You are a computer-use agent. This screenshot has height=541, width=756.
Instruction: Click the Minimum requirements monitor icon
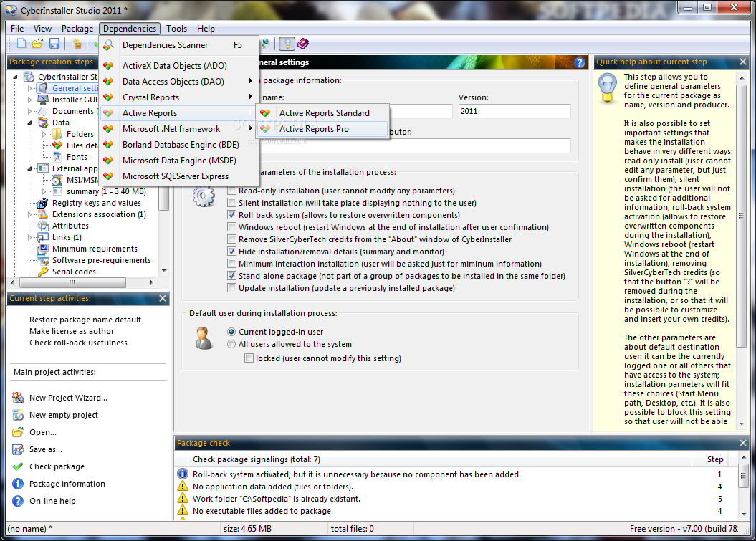click(43, 249)
